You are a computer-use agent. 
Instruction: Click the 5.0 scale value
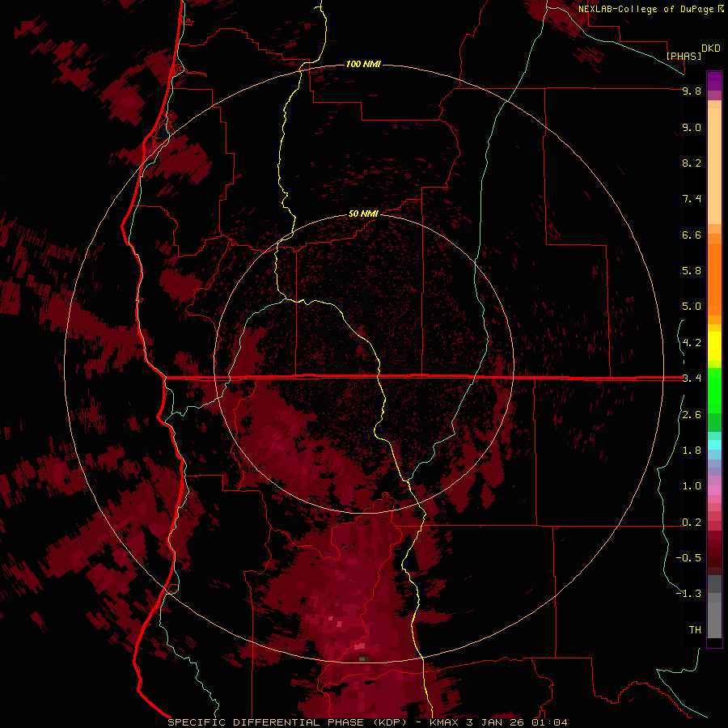tap(692, 307)
